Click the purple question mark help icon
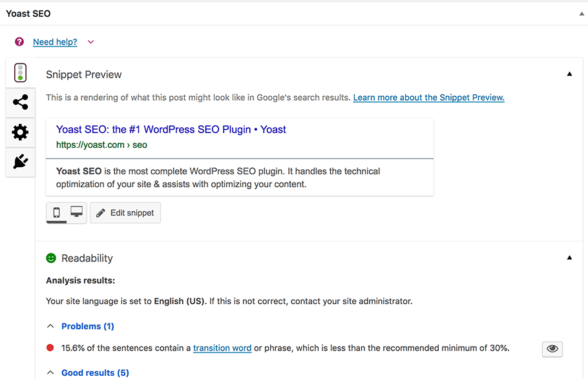This screenshot has height=379, width=588. [19, 41]
